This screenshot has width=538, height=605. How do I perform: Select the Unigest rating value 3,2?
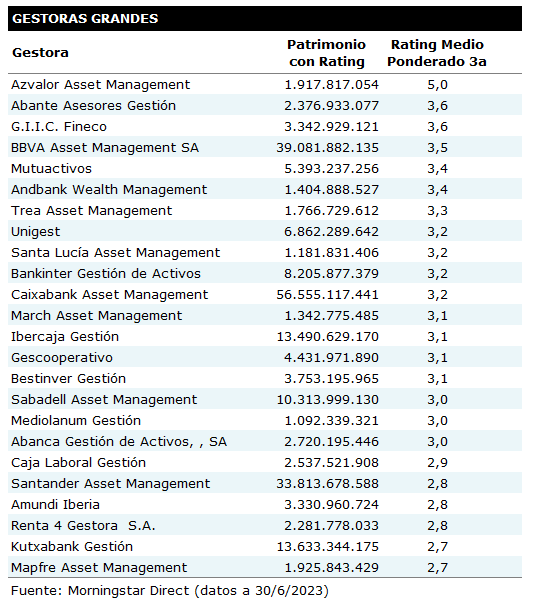437,232
